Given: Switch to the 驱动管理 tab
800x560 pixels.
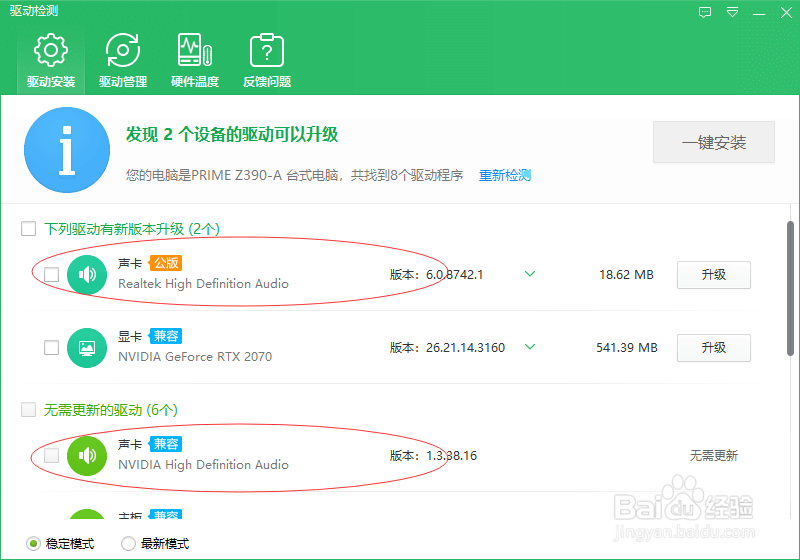Looking at the screenshot, I should [123, 60].
